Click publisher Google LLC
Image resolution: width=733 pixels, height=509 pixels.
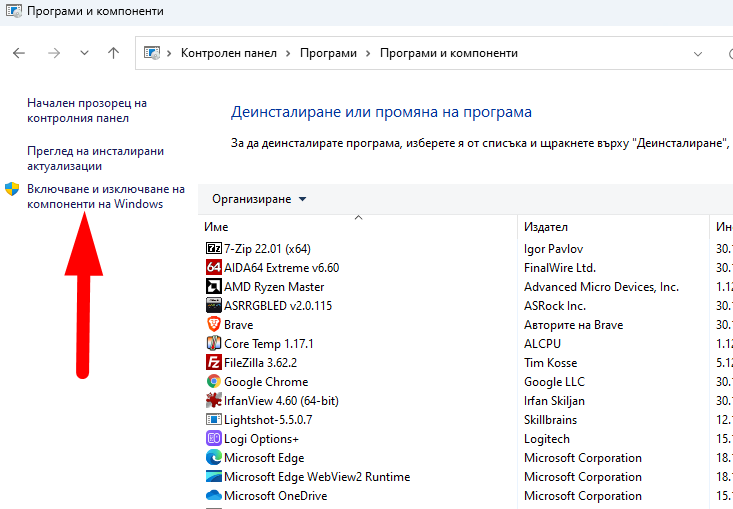coord(554,382)
